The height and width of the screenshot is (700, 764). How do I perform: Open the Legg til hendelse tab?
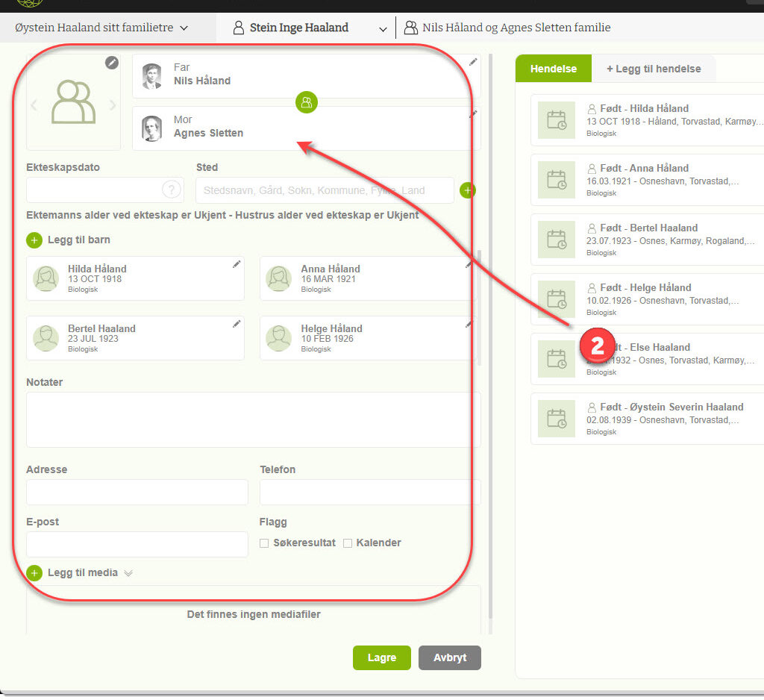[653, 69]
